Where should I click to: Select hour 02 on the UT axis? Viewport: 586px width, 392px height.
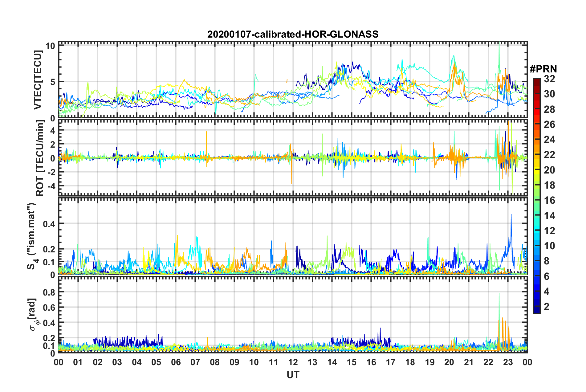(98, 362)
